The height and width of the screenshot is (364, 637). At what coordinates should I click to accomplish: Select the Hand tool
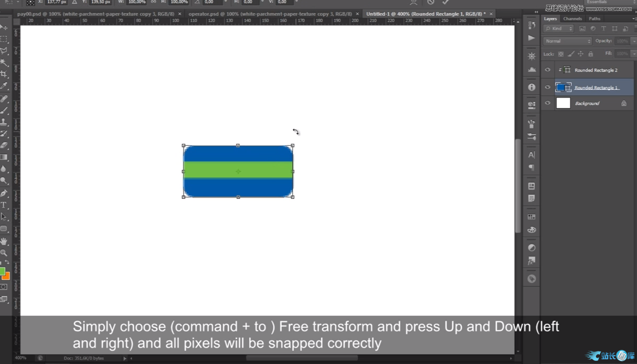(4, 241)
